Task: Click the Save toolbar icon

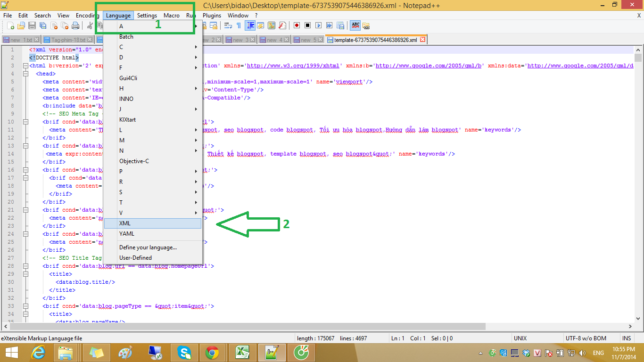Action: [x=32, y=25]
